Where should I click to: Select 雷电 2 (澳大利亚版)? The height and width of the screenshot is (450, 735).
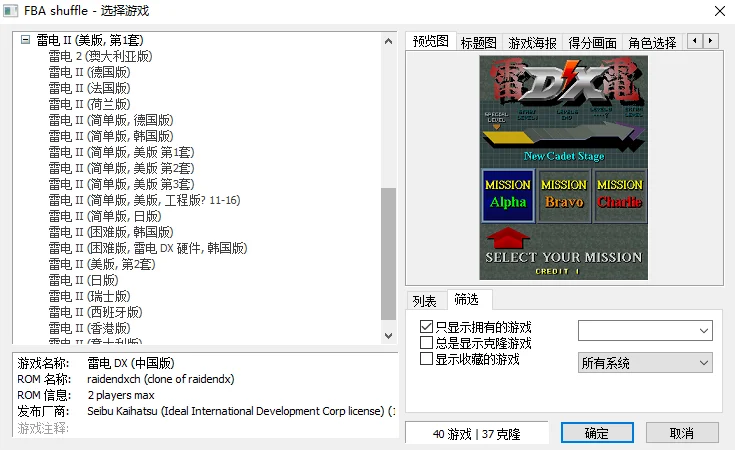(100, 56)
